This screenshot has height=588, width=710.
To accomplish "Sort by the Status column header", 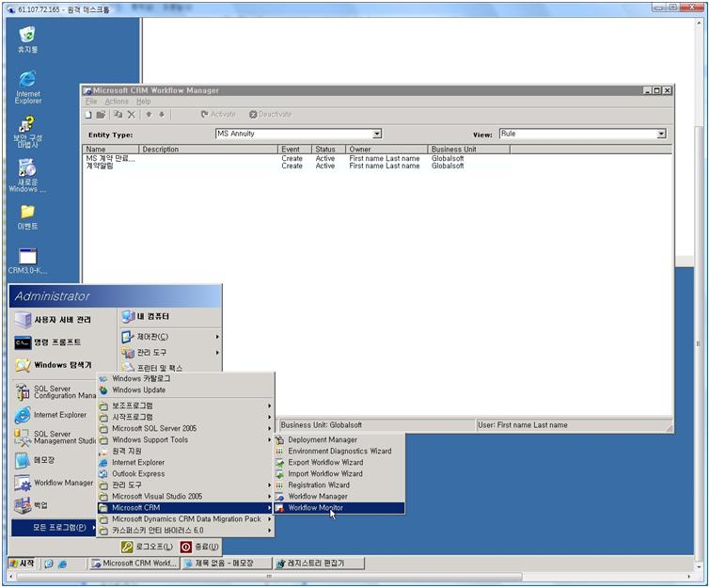I will (x=329, y=149).
